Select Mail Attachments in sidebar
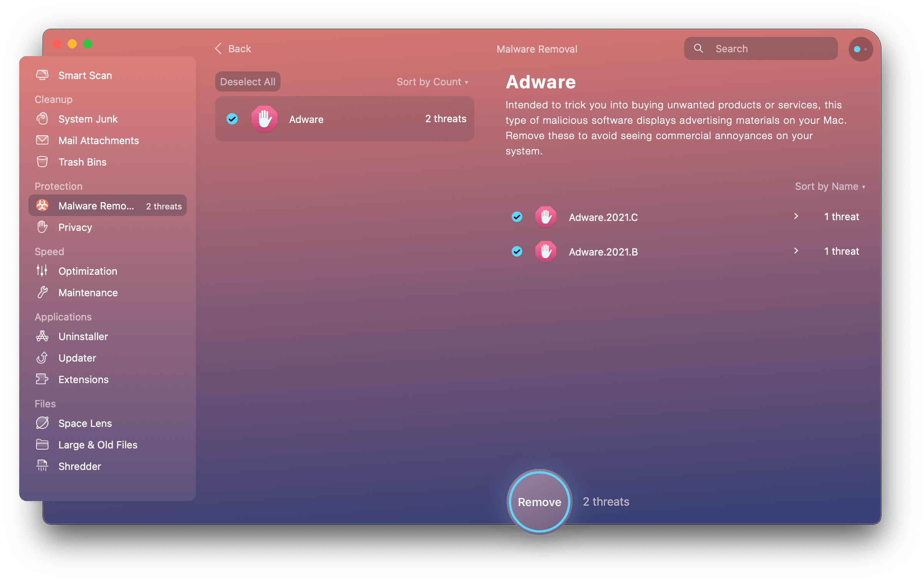Screen dimensions: 924x581 98,140
